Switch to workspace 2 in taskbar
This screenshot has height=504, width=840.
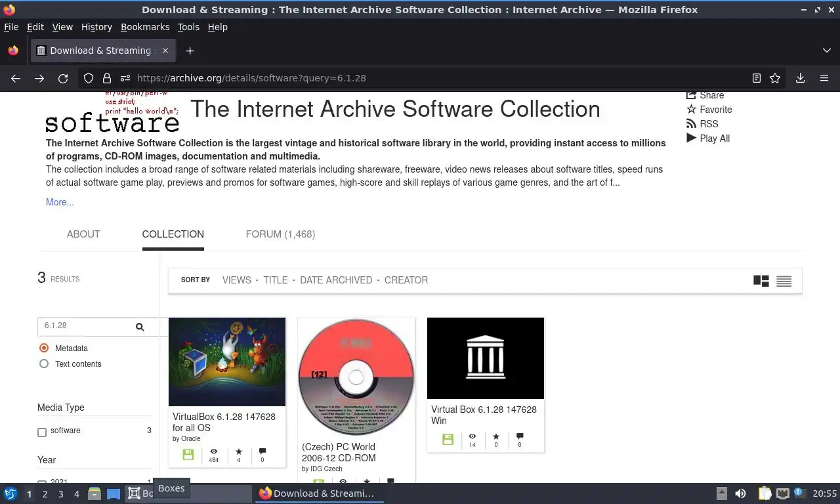coord(45,493)
